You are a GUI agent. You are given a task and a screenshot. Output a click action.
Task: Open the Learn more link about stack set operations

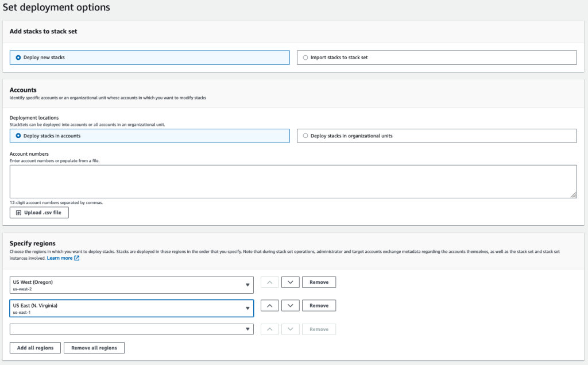click(59, 258)
